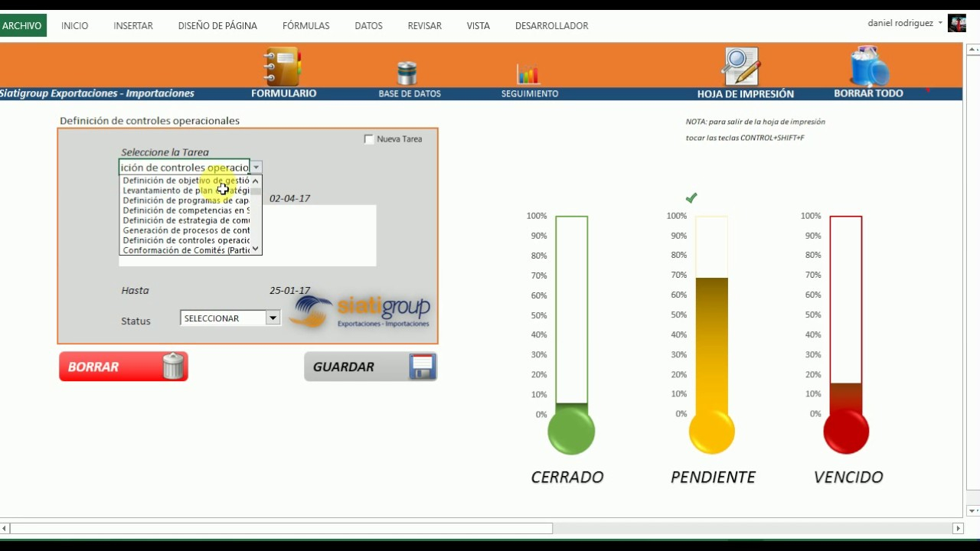Switch to the DISEÑO DE PÁGINA tab
The height and width of the screenshot is (551, 980).
pyautogui.click(x=217, y=25)
